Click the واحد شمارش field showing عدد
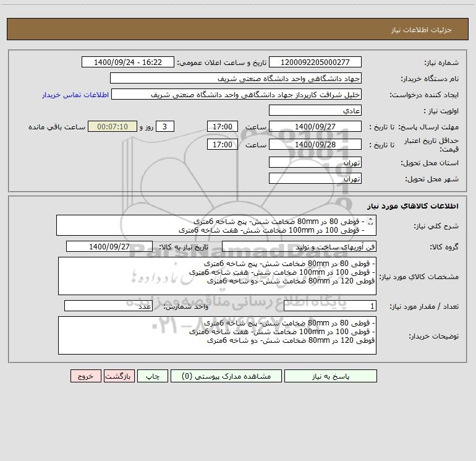Image resolution: width=476 pixels, height=461 pixels. tap(108, 306)
